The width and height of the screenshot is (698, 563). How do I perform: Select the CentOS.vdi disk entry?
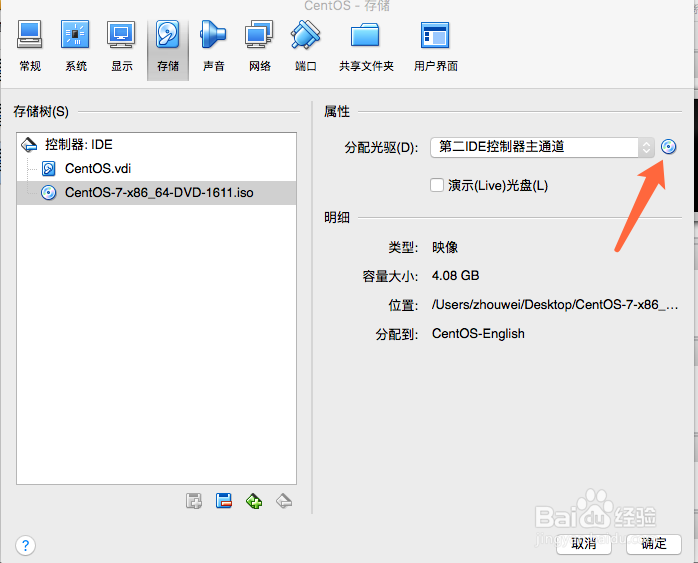pyautogui.click(x=156, y=169)
